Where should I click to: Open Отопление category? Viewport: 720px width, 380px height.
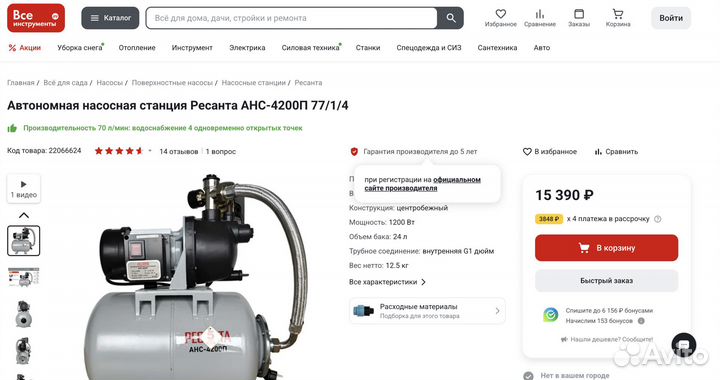pyautogui.click(x=137, y=48)
